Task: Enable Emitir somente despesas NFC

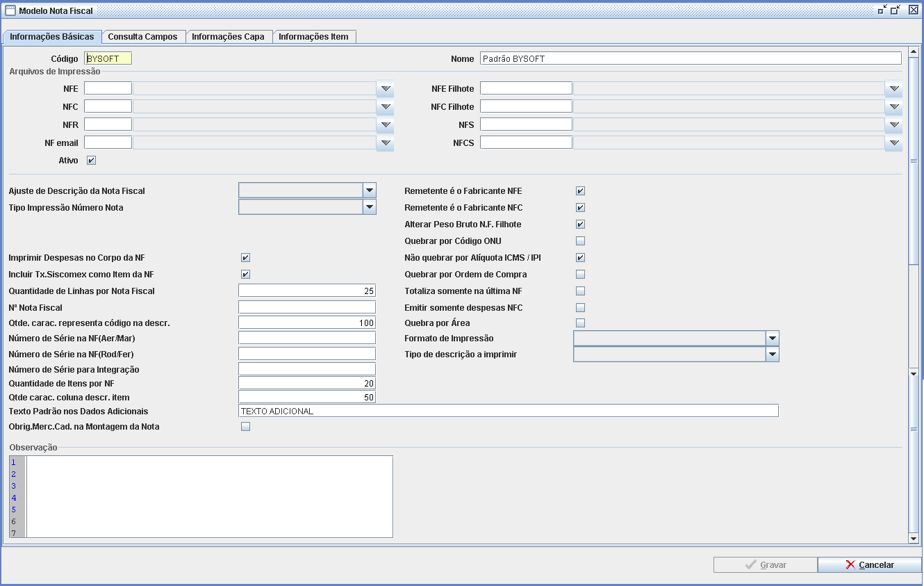Action: (x=581, y=308)
